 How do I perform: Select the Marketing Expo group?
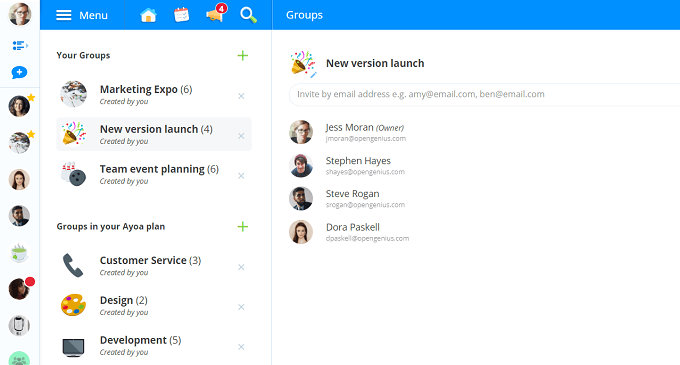154,95
